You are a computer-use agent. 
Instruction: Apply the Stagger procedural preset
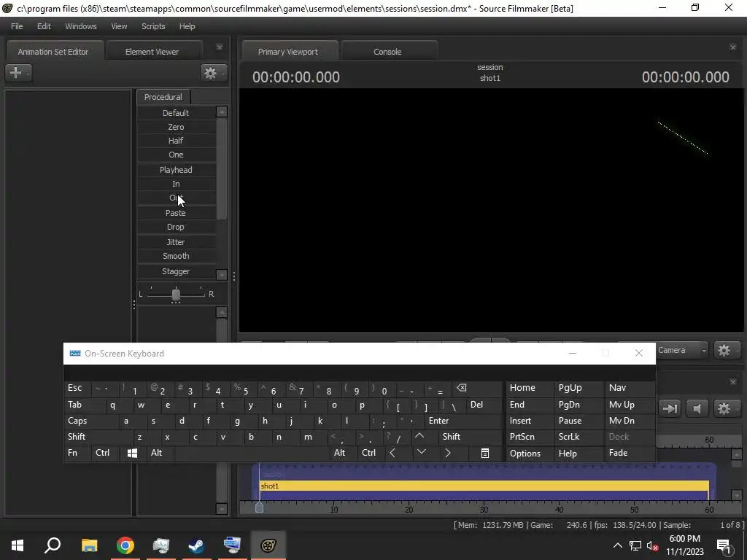(177, 271)
